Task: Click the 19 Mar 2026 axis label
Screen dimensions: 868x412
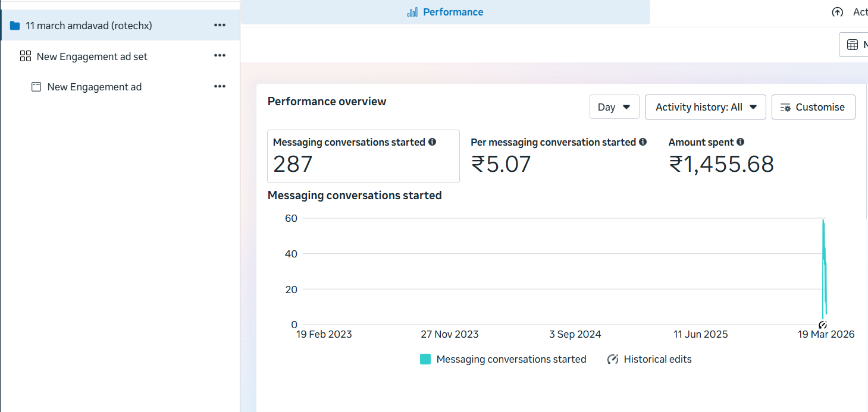Action: point(826,334)
